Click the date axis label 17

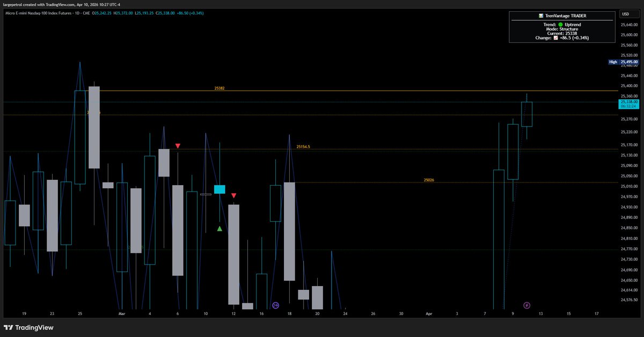coord(596,313)
